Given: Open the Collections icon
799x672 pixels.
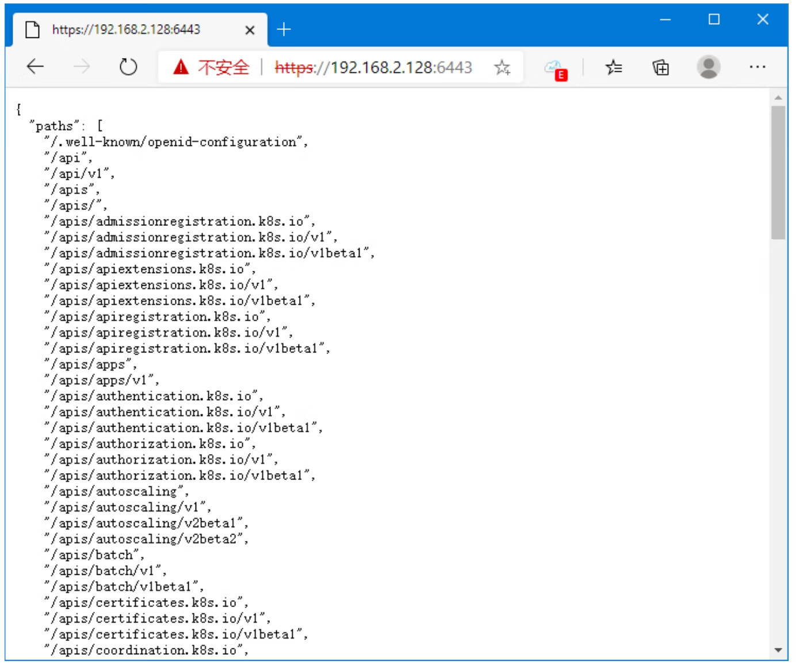Looking at the screenshot, I should [x=660, y=67].
